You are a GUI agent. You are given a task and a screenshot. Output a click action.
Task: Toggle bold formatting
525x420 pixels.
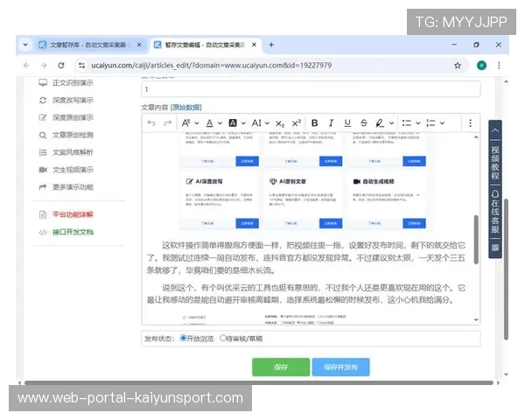pyautogui.click(x=315, y=123)
